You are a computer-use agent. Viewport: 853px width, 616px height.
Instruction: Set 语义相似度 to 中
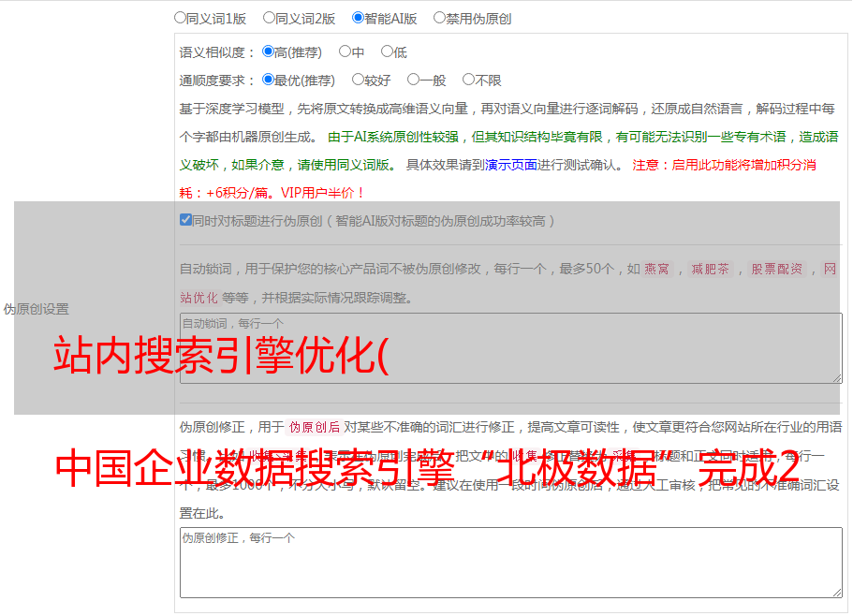(345, 51)
